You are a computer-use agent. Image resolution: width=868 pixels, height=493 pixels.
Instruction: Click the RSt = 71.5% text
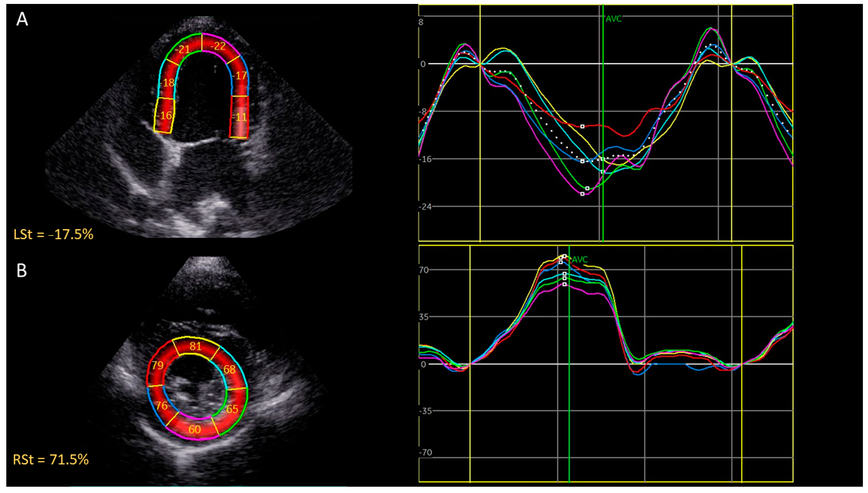click(x=51, y=459)
